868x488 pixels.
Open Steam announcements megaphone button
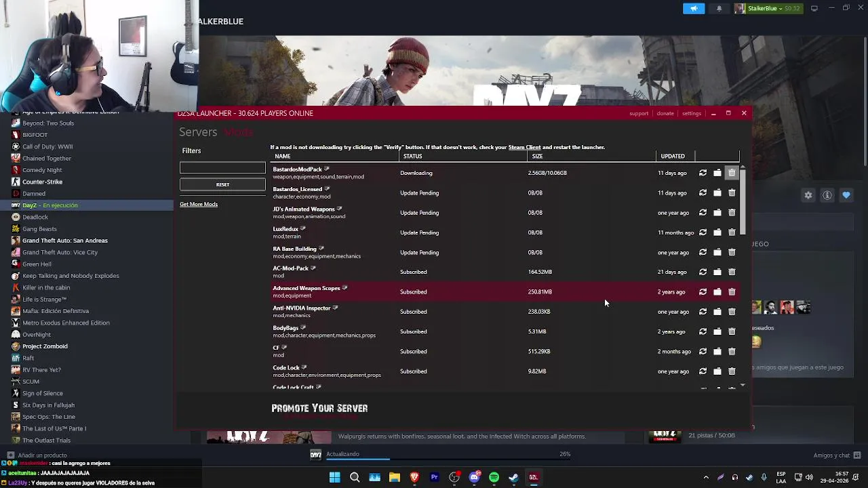point(694,8)
